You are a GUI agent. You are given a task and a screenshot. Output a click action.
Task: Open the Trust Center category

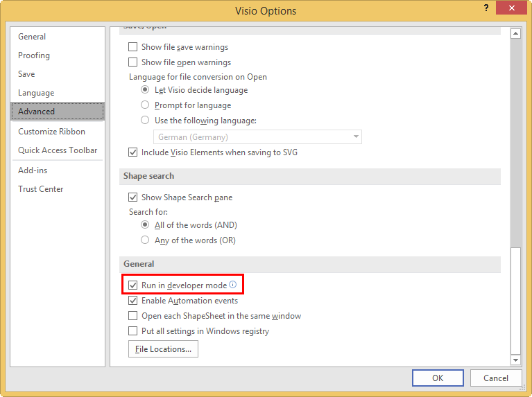click(58, 189)
